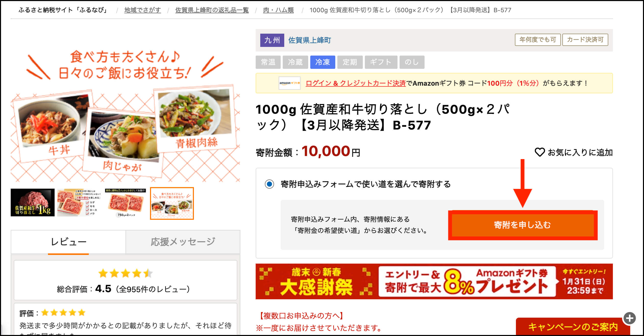
Task: Open the 佐賀県上峰町 link
Action: [309, 40]
